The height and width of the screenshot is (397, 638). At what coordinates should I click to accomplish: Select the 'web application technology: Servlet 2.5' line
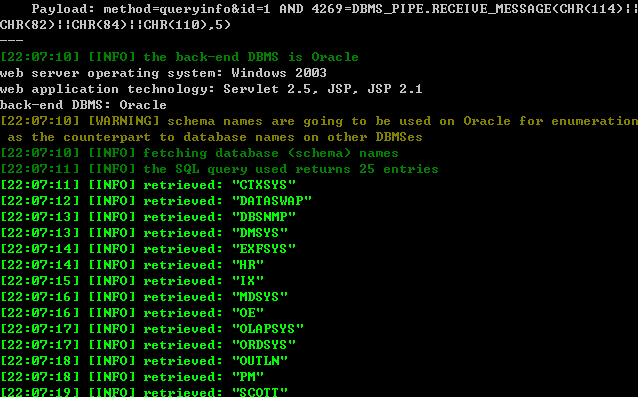[x=211, y=89]
